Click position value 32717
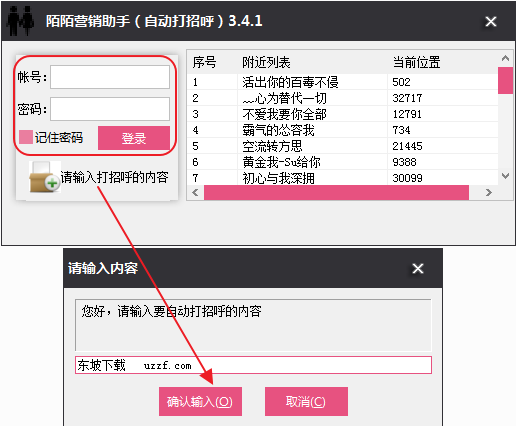Viewport: 516px width, 426px height. [407, 98]
